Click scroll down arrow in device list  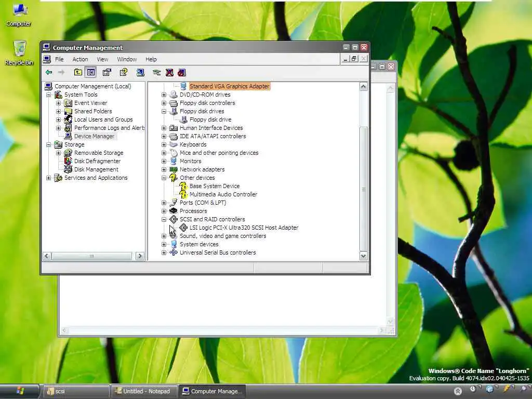(x=363, y=256)
